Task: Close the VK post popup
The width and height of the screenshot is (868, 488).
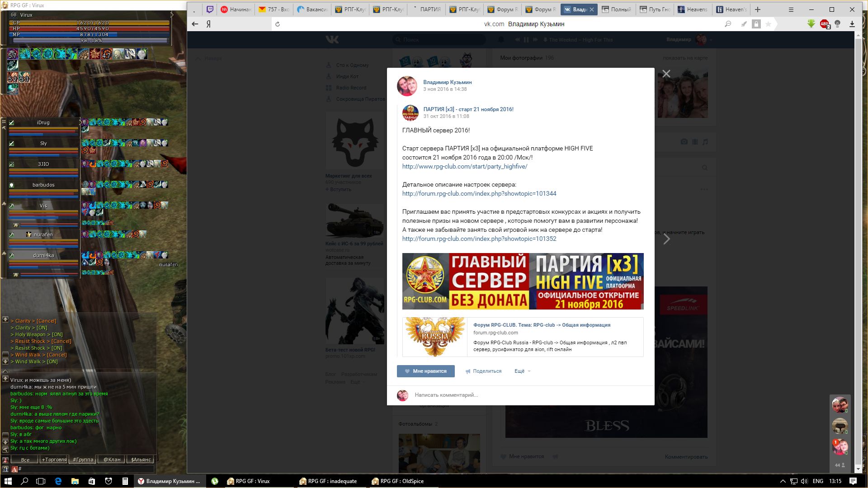Action: pyautogui.click(x=666, y=74)
